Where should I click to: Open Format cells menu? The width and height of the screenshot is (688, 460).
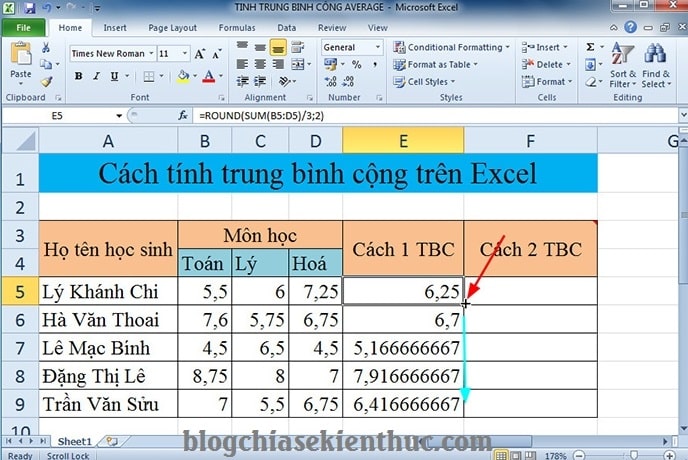point(547,82)
